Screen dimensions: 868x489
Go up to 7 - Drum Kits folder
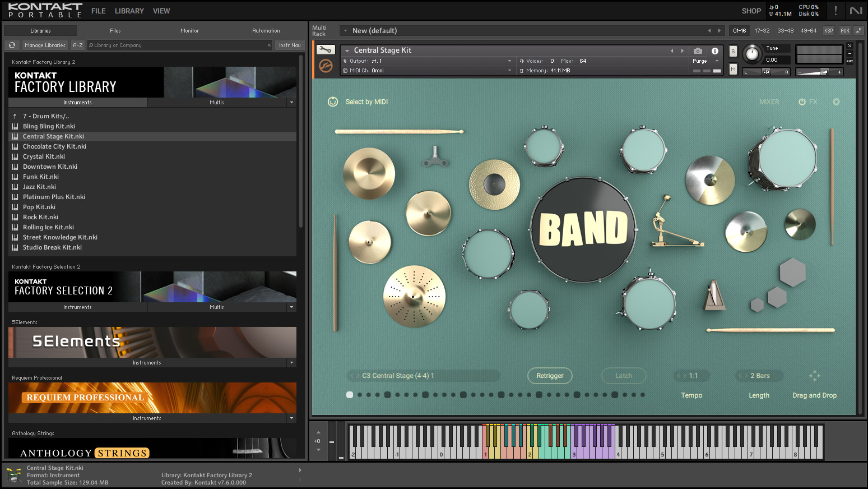(152, 116)
